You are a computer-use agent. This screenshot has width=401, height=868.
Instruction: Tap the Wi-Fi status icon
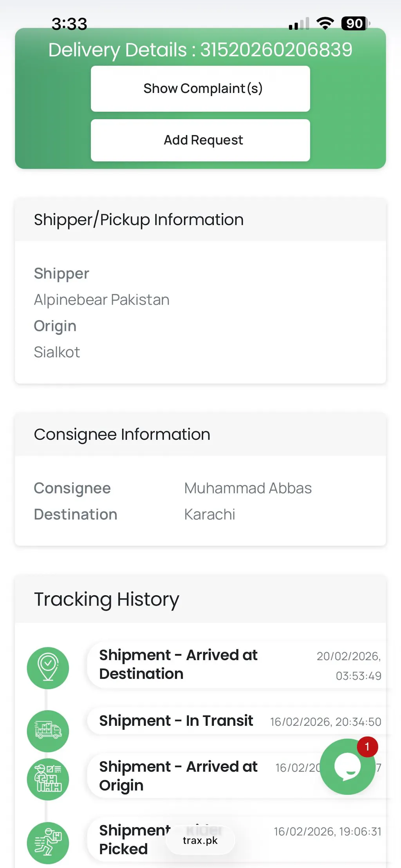325,24
